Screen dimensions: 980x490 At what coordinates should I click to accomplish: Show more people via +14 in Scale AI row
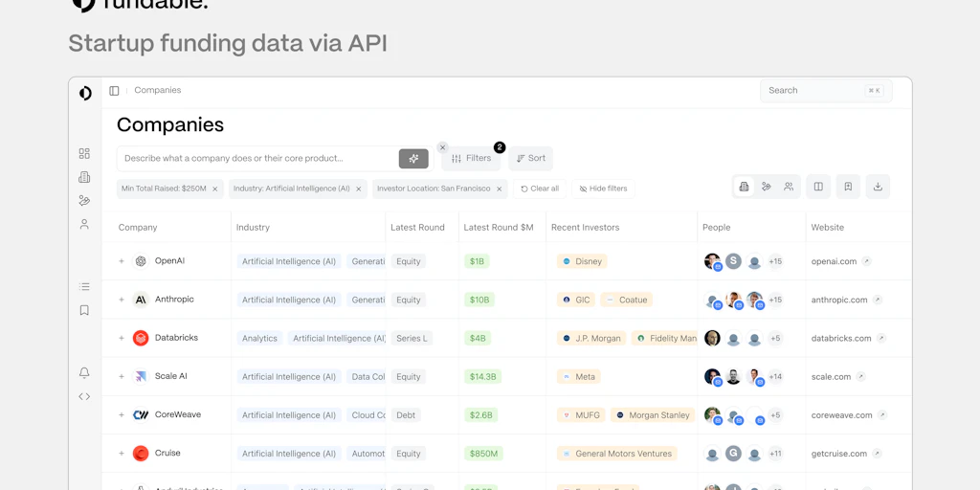[x=775, y=377]
